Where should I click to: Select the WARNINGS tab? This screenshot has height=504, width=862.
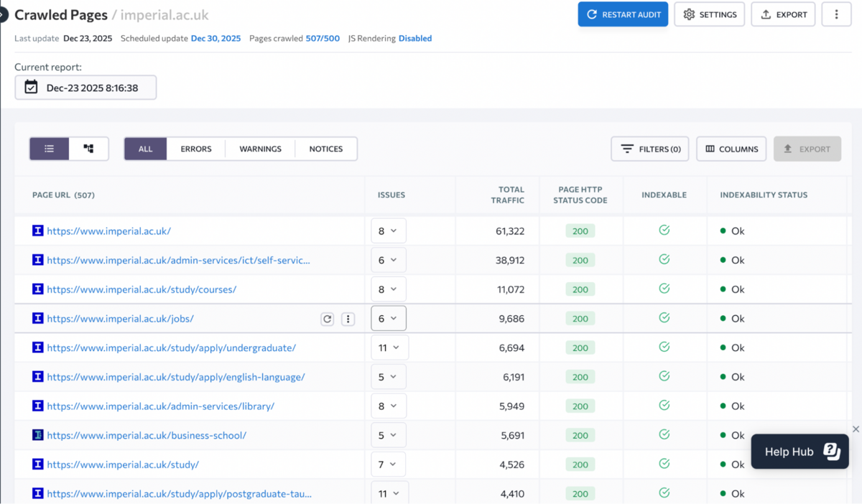point(260,149)
